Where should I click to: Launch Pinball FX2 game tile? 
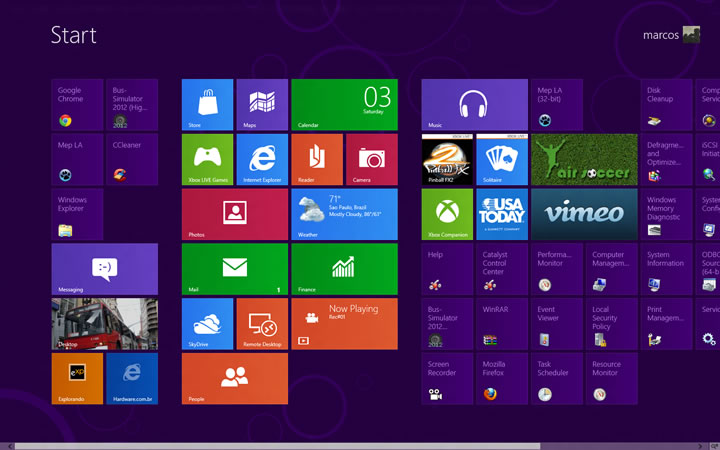pos(447,159)
